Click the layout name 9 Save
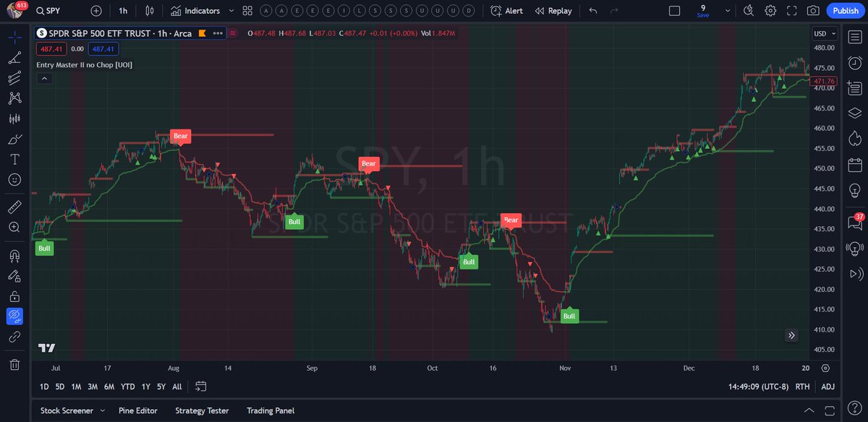Image resolution: width=868 pixels, height=422 pixels. (702, 11)
